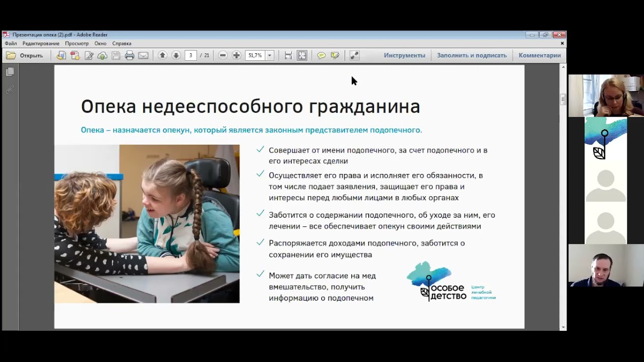Close document with small x button
Image resolution: width=644 pixels, height=362 pixels.
pos(562,44)
